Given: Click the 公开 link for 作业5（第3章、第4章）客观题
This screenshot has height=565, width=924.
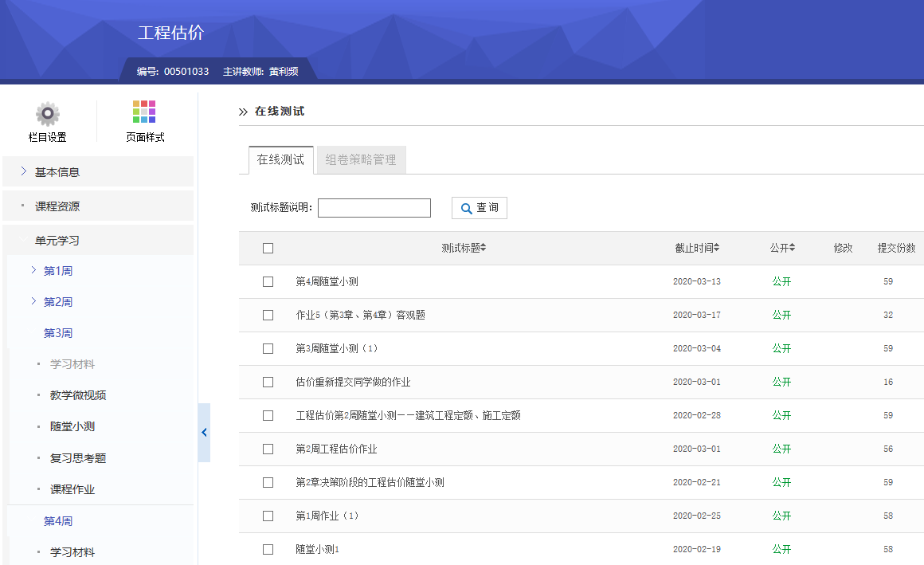Looking at the screenshot, I should (780, 315).
